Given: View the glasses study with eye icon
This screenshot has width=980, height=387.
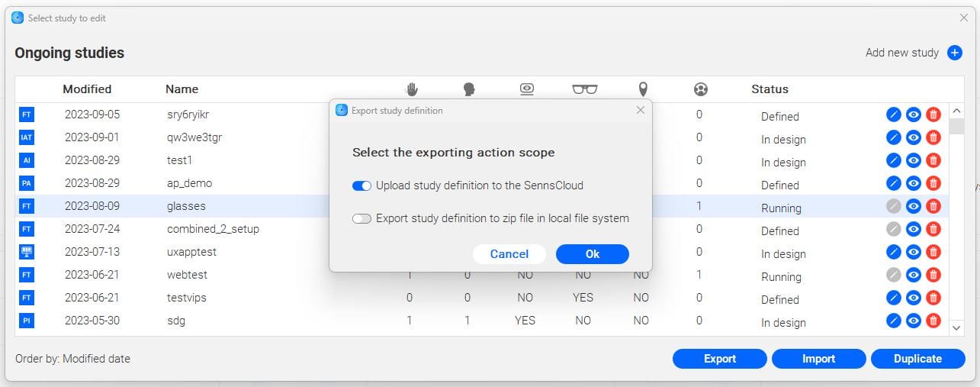Looking at the screenshot, I should (x=914, y=206).
